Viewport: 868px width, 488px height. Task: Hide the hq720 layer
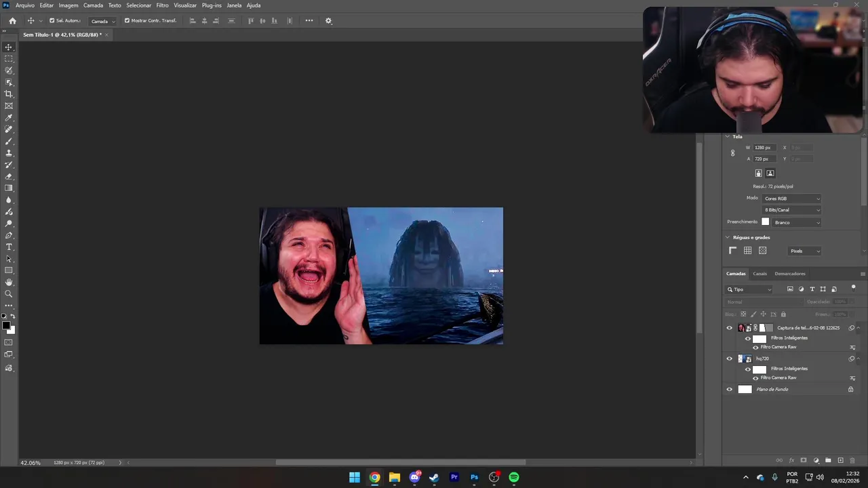pos(730,359)
